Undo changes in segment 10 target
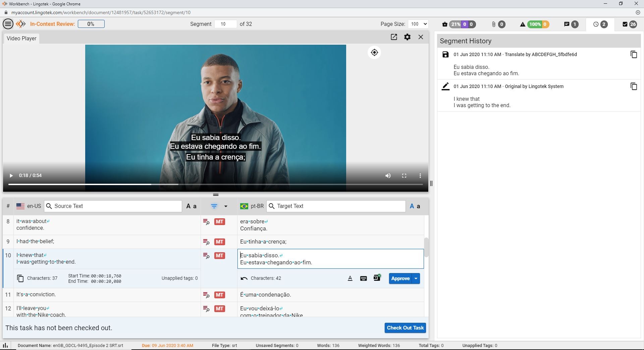Image resolution: width=644 pixels, height=350 pixels. (x=244, y=278)
